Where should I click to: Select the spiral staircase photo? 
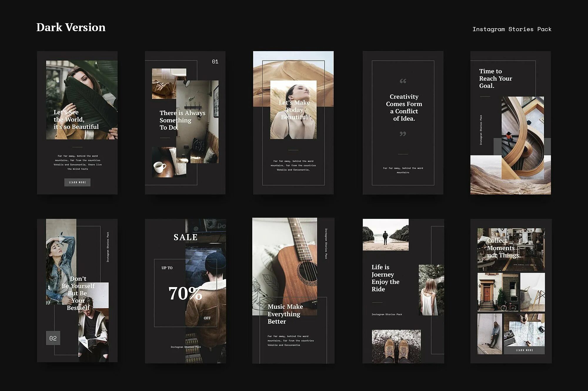coord(522,138)
